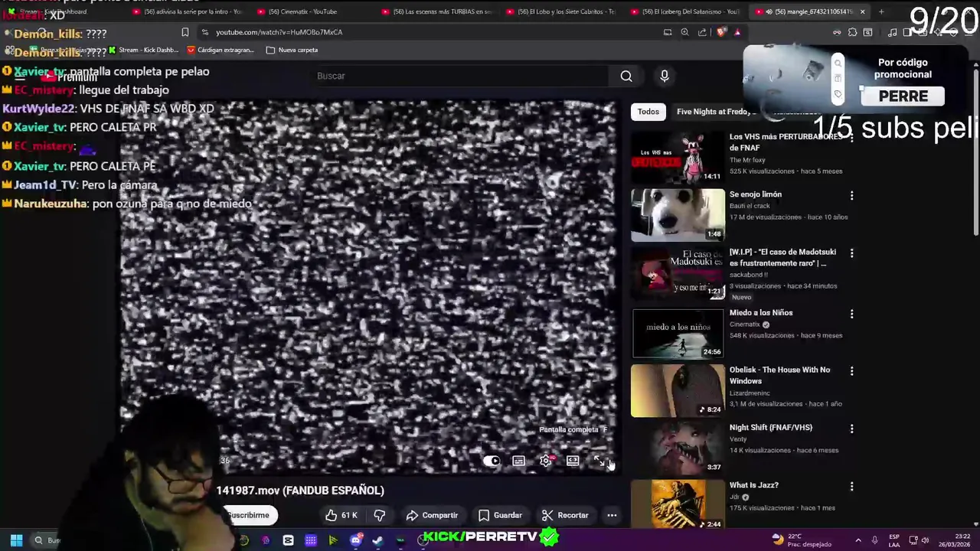Click the YouTube search input field

tap(462, 76)
